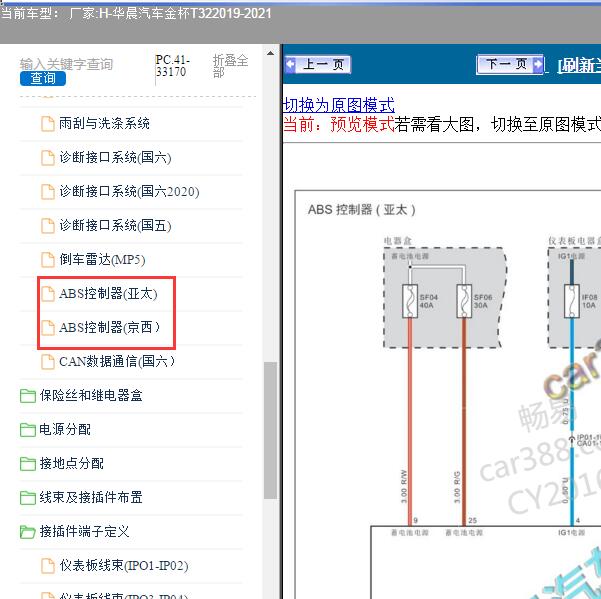Click page icon beside ABS控制器(京西)
The width and height of the screenshot is (601, 599).
pos(48,328)
